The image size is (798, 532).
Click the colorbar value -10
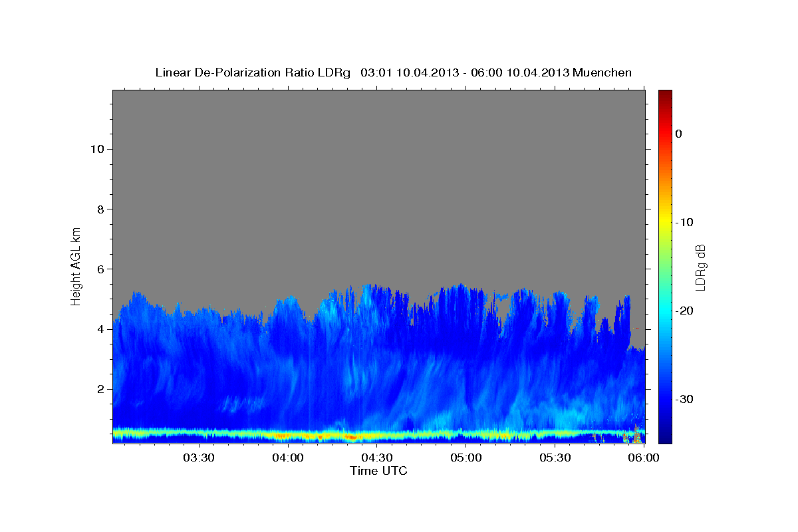click(685, 222)
